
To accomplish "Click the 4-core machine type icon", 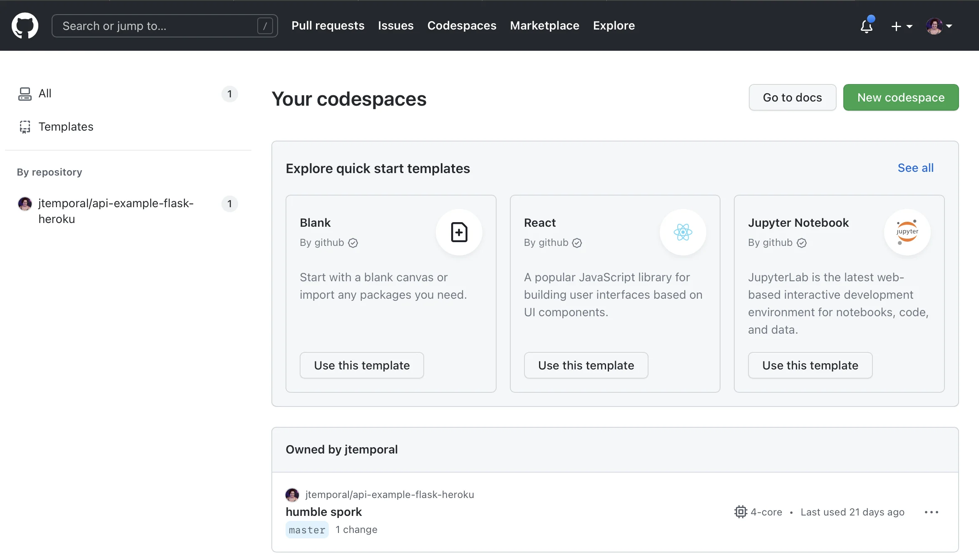I will tap(740, 512).
